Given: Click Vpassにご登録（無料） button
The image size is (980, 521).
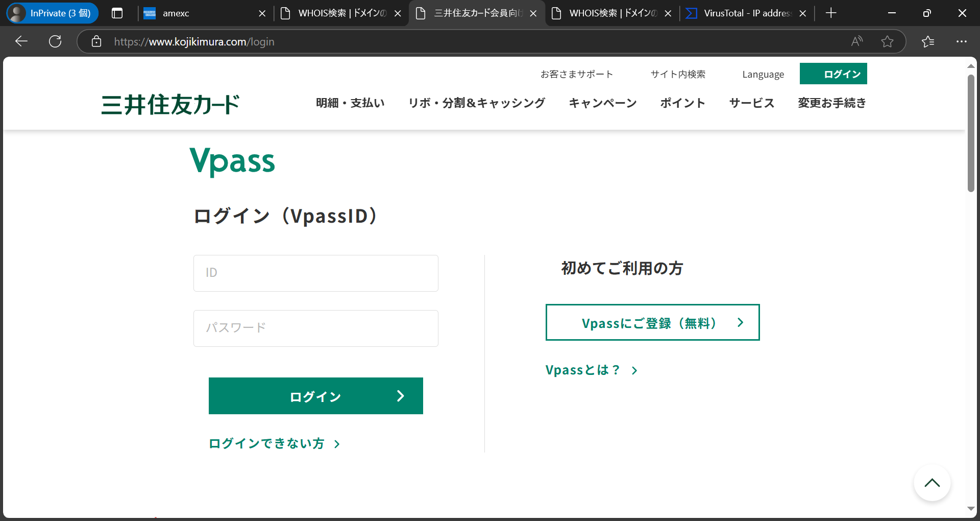Looking at the screenshot, I should click(653, 322).
